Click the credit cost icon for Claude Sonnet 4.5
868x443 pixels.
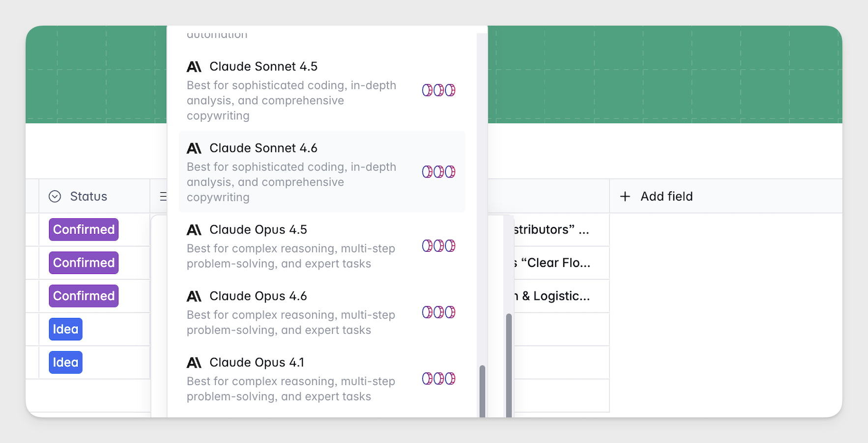click(x=438, y=90)
